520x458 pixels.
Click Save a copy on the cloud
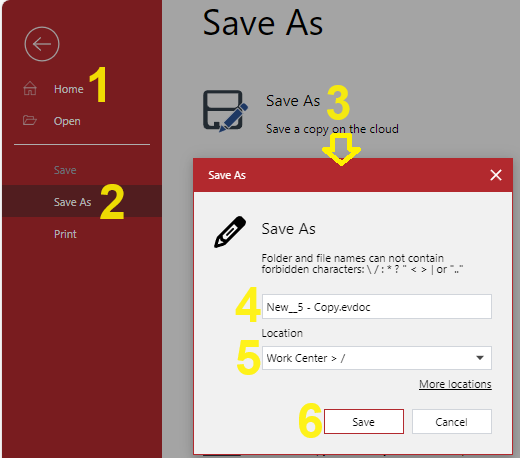[x=332, y=129]
